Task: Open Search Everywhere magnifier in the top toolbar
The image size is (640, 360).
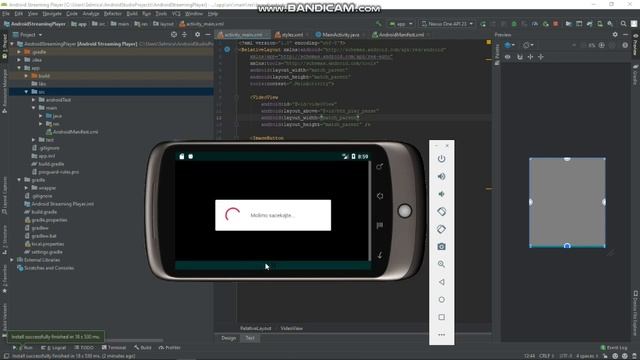Action: pyautogui.click(x=623, y=24)
